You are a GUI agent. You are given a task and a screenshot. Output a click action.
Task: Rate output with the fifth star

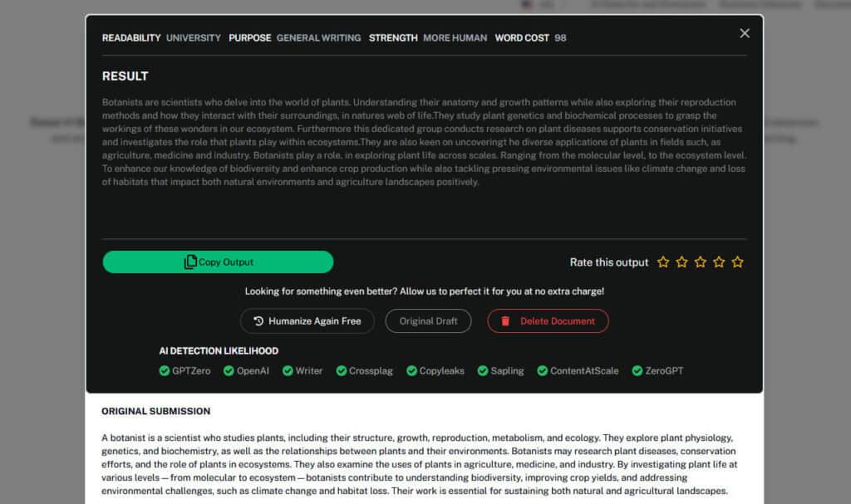tap(738, 262)
